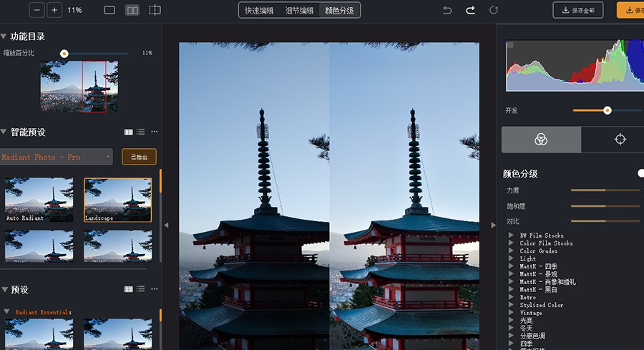Image resolution: width=644 pixels, height=350 pixels.
Task: Toggle the 颜色分级 on/off switch
Action: 640,173
